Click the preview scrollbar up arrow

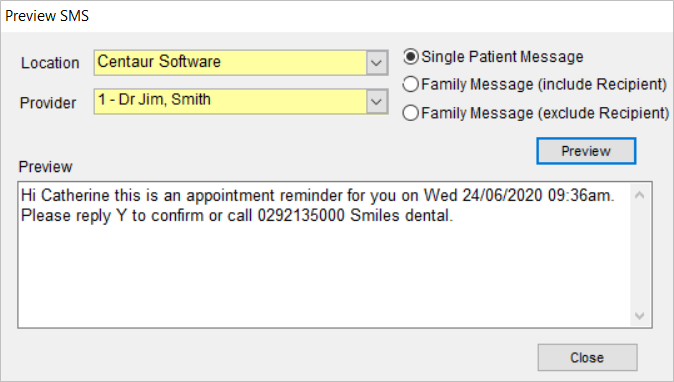point(640,195)
